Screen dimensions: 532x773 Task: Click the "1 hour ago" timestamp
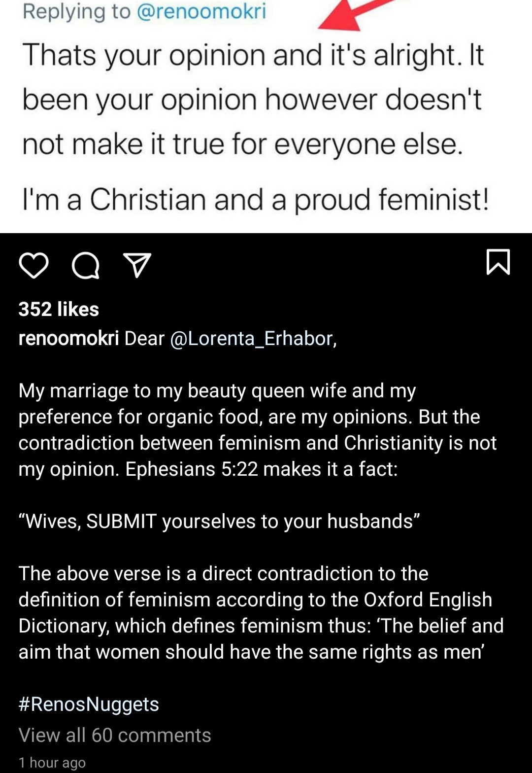[52, 763]
